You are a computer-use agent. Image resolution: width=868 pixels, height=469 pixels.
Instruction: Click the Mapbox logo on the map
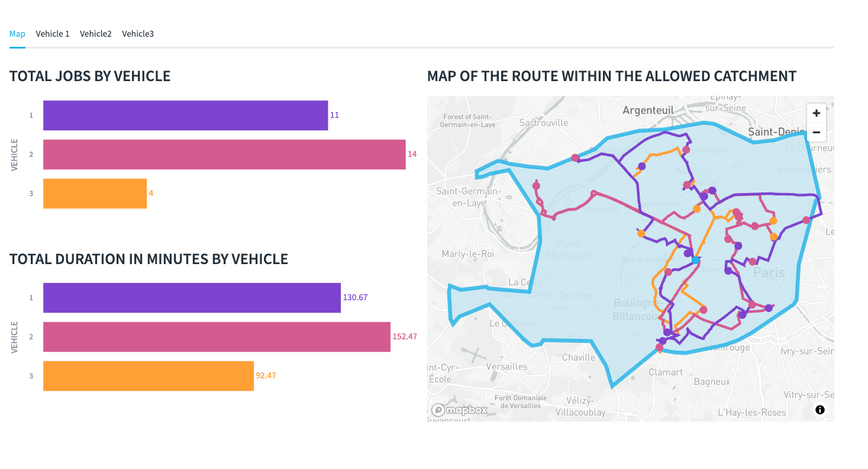(459, 409)
